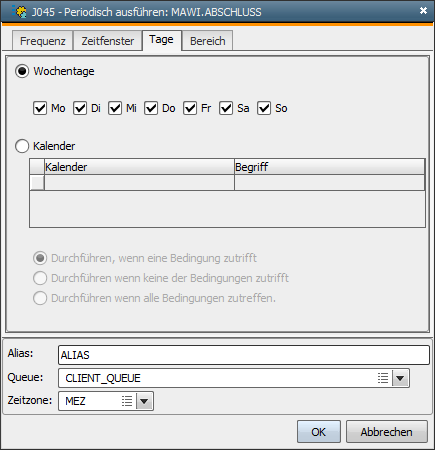Open the Queue dropdown arrow
This screenshot has width=435, height=450.
[400, 378]
